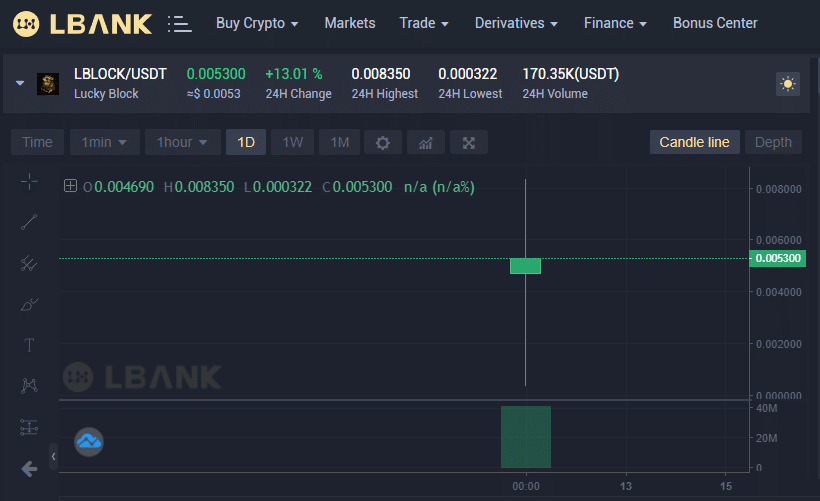Screen dimensions: 820x501
Task: Select the prediction measurement tool
Action: pyautogui.click(x=29, y=427)
